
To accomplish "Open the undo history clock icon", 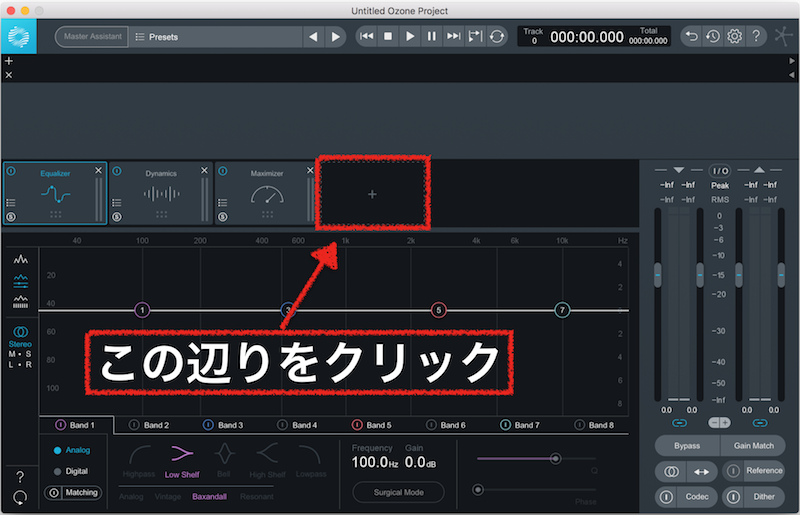I will tap(713, 36).
